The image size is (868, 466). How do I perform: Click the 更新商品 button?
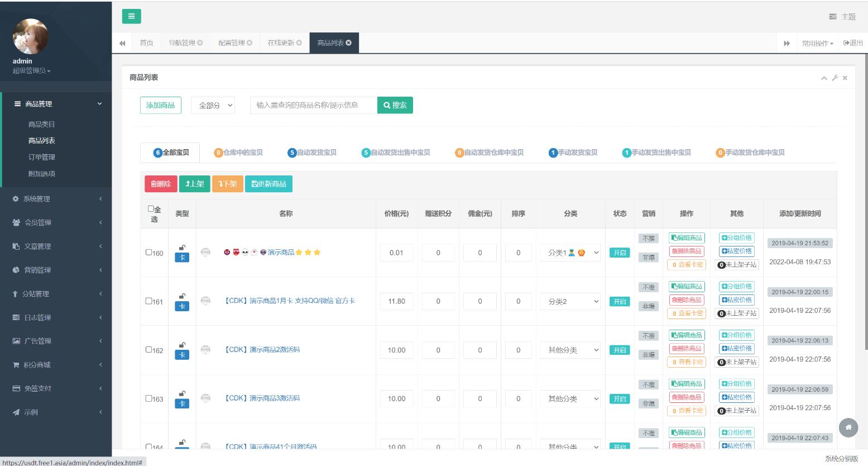(268, 184)
